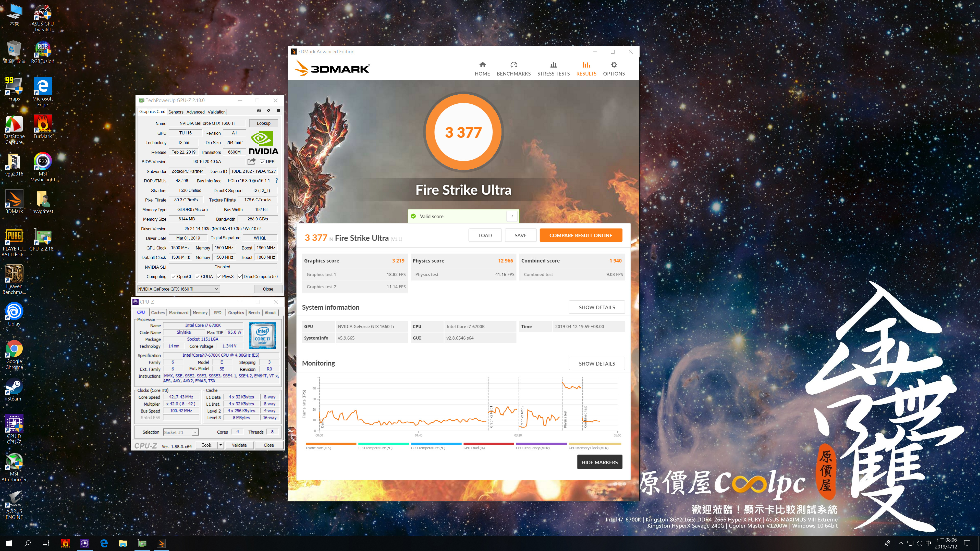Screen dimensions: 980x551
Task: Toggle PhysX checkbox in GPU-Z
Action: [219, 277]
